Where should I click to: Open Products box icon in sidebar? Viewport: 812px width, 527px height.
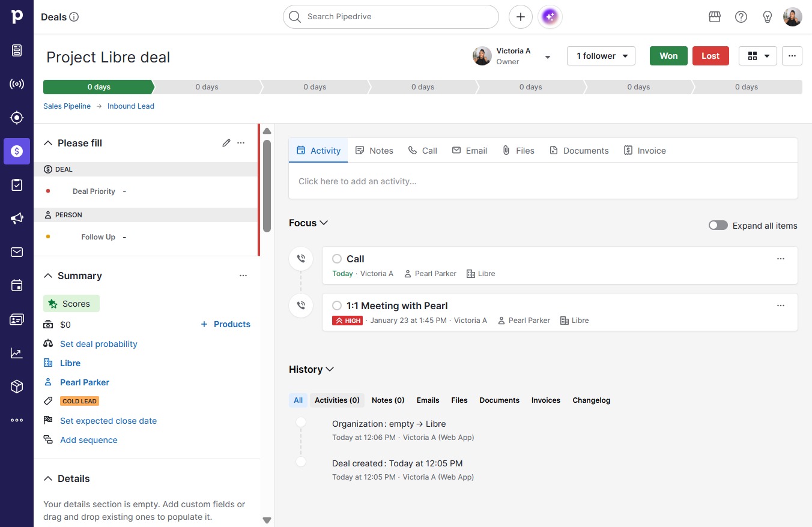click(17, 387)
